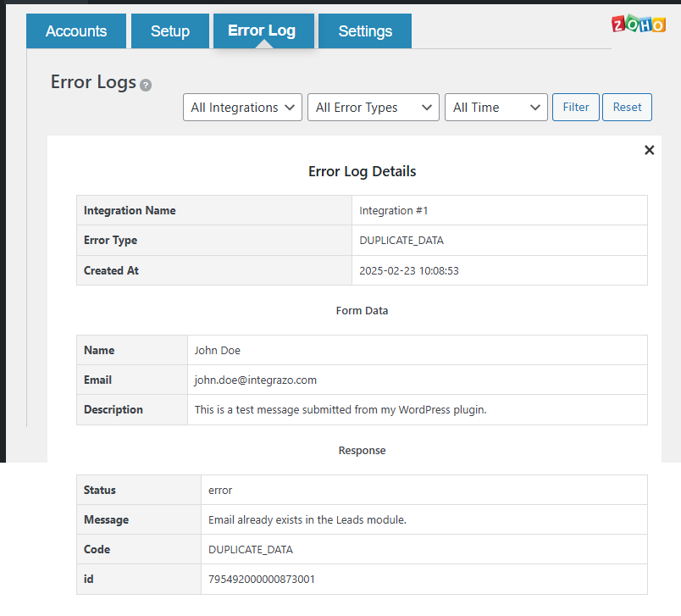Viewport: 681px width, 616px height.
Task: Open the Accounts tab
Action: click(x=76, y=31)
